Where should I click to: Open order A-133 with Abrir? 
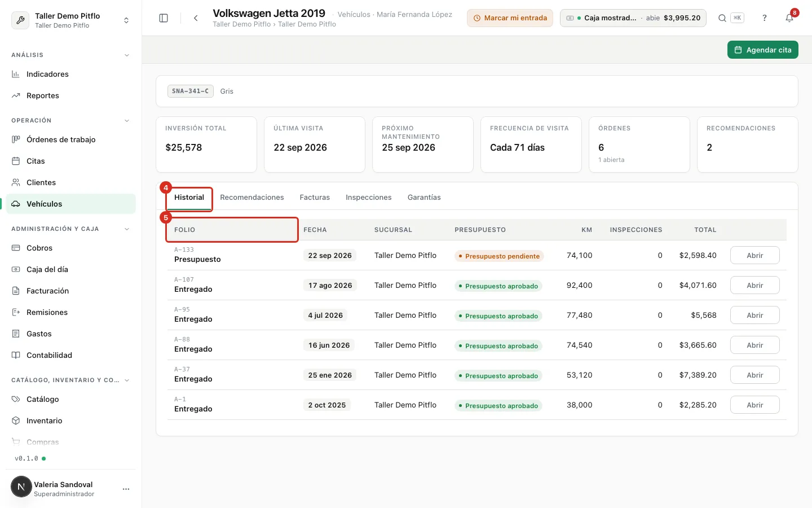(x=755, y=255)
